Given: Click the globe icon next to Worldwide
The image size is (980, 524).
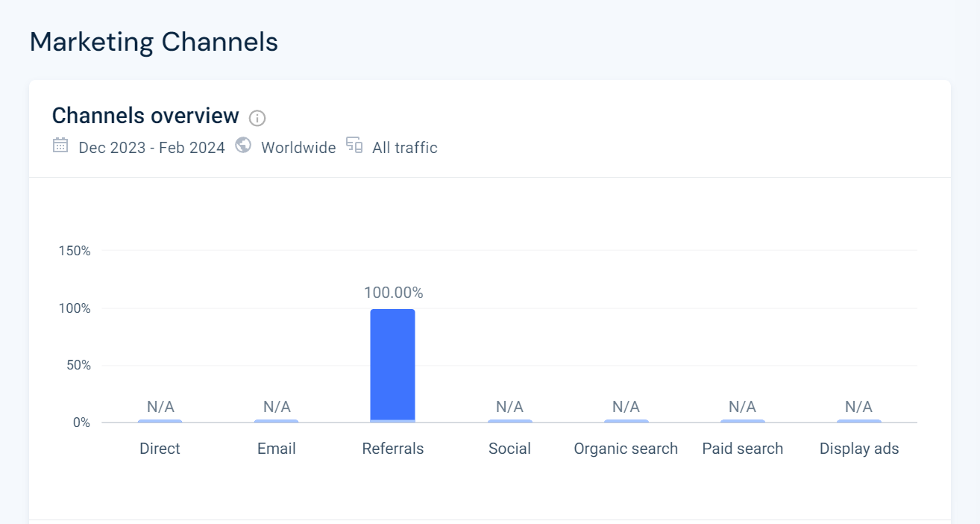Looking at the screenshot, I should 243,146.
